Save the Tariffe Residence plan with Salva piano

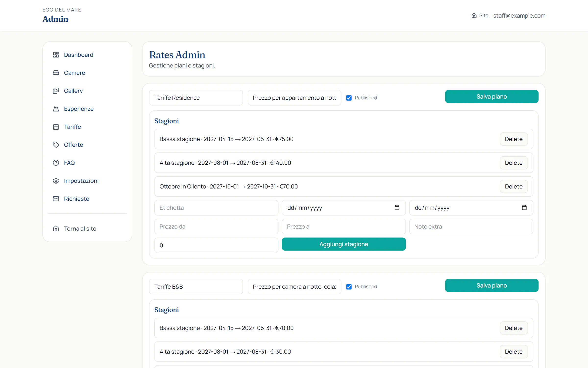point(491,96)
